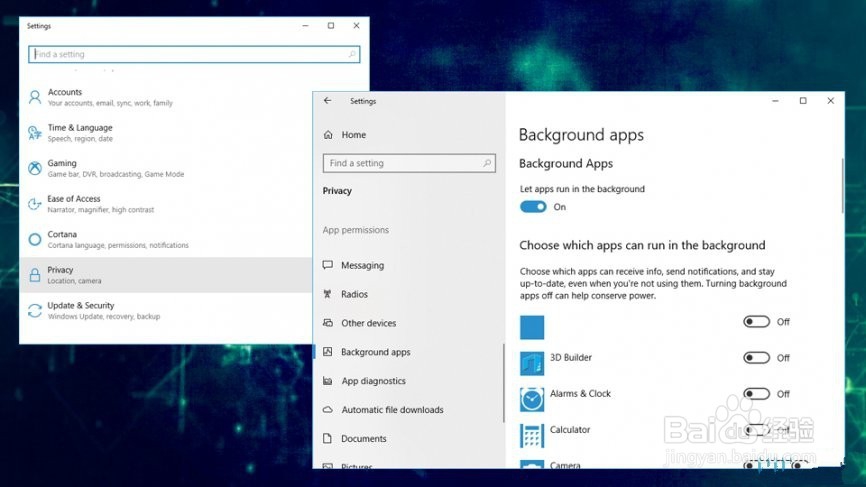Click magnifier icon in rear Settings search
866x487 pixels.
pos(352,54)
